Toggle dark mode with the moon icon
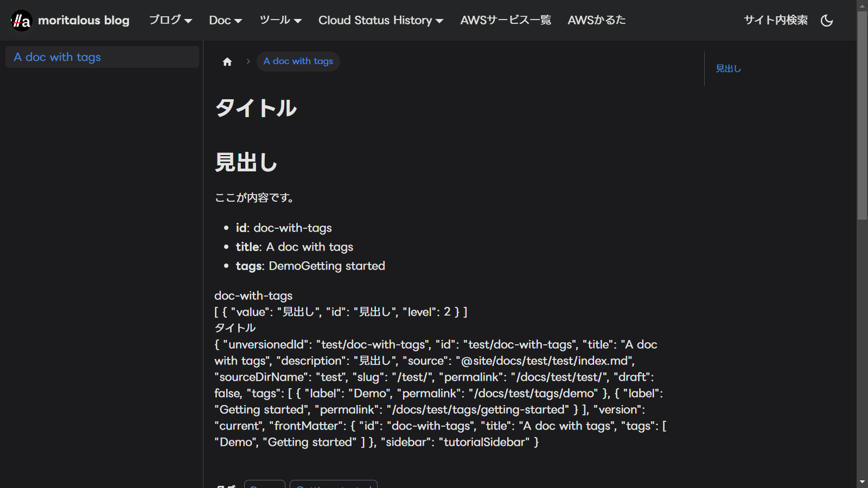The width and height of the screenshot is (868, 488). [x=827, y=21]
